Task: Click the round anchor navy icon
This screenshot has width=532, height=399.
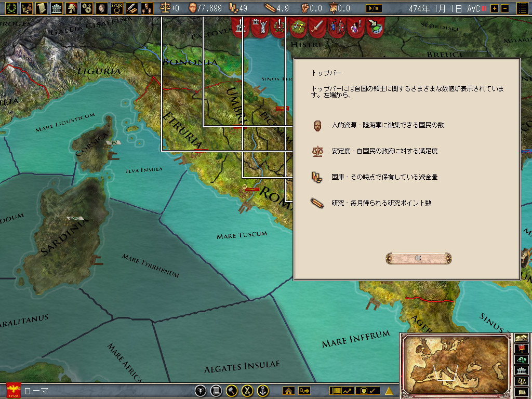Action: coord(263,391)
